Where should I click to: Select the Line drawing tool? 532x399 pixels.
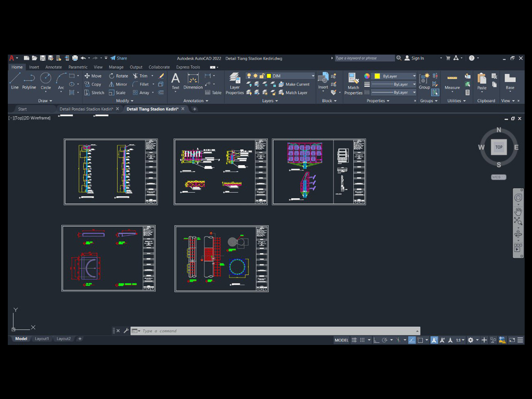(15, 81)
